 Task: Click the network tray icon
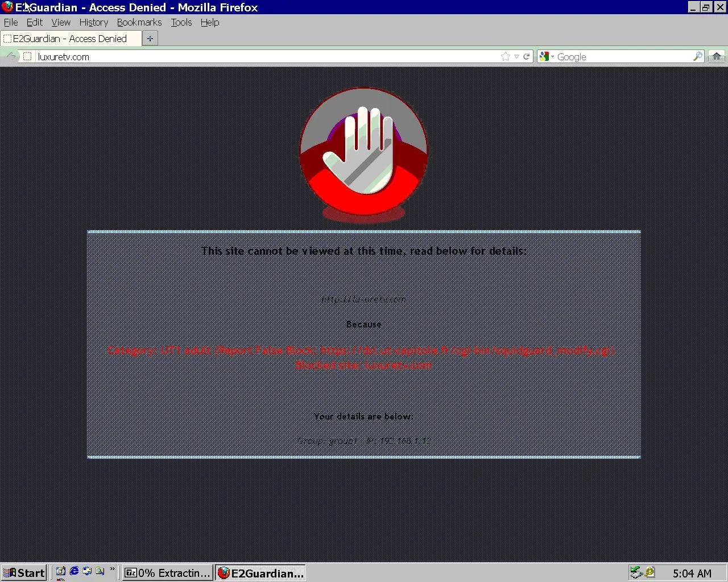point(636,572)
